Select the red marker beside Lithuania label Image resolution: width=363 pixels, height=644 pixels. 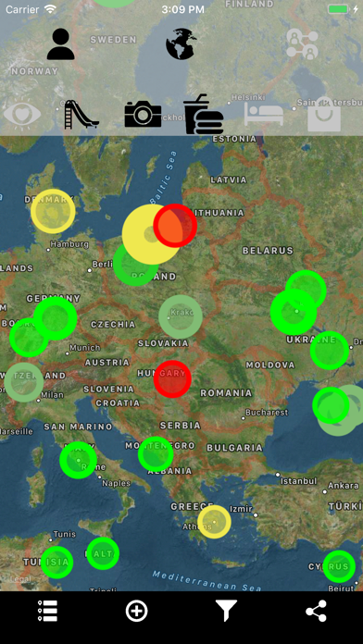click(175, 226)
